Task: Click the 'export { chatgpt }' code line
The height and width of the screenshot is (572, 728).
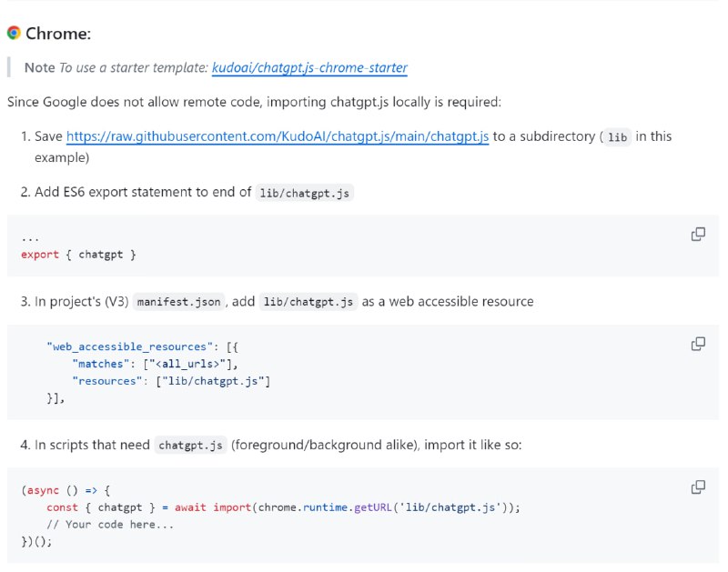Action: click(x=78, y=255)
